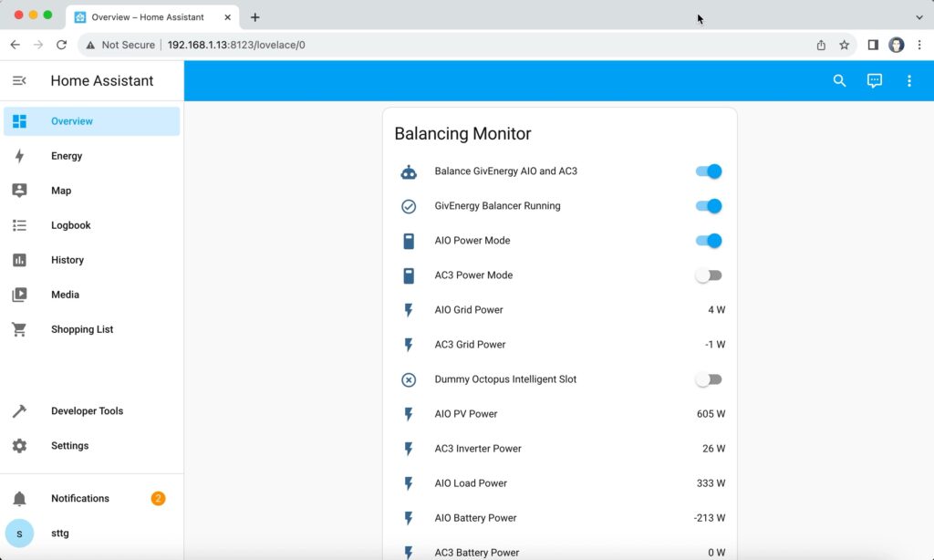The height and width of the screenshot is (560, 934).
Task: Click the -213 W AIO Battery Power value
Action: (x=710, y=518)
